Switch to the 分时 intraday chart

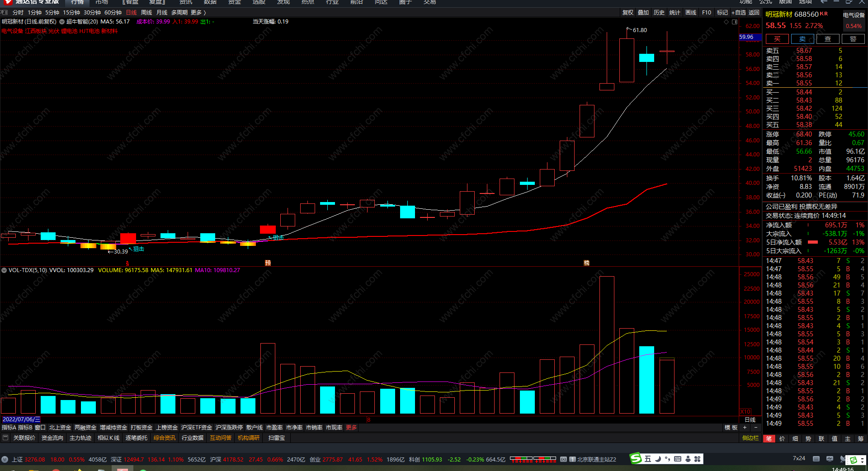coord(18,13)
